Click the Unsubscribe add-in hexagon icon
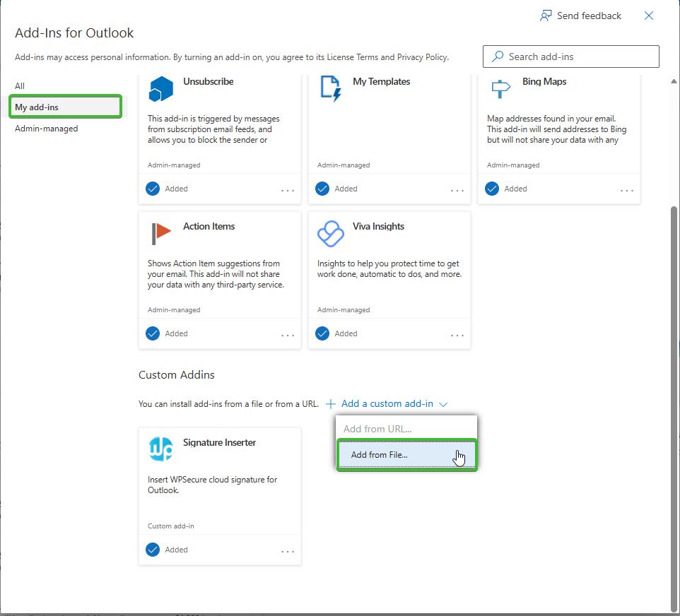This screenshot has height=616, width=680. click(161, 89)
